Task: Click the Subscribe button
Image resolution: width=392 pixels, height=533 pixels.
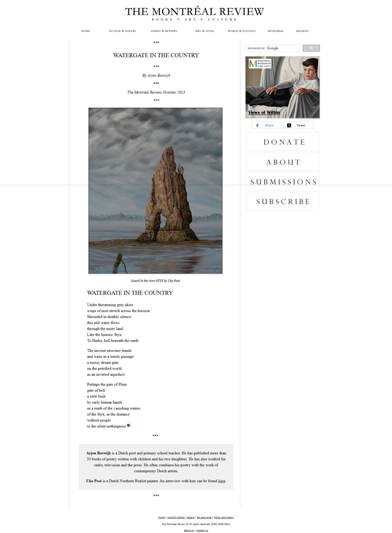Action: [x=282, y=201]
